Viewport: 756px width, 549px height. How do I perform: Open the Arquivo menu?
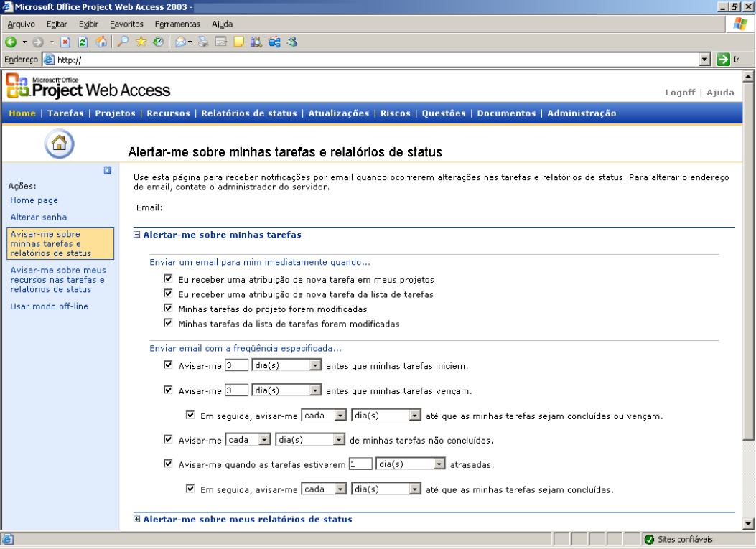pyautogui.click(x=22, y=24)
